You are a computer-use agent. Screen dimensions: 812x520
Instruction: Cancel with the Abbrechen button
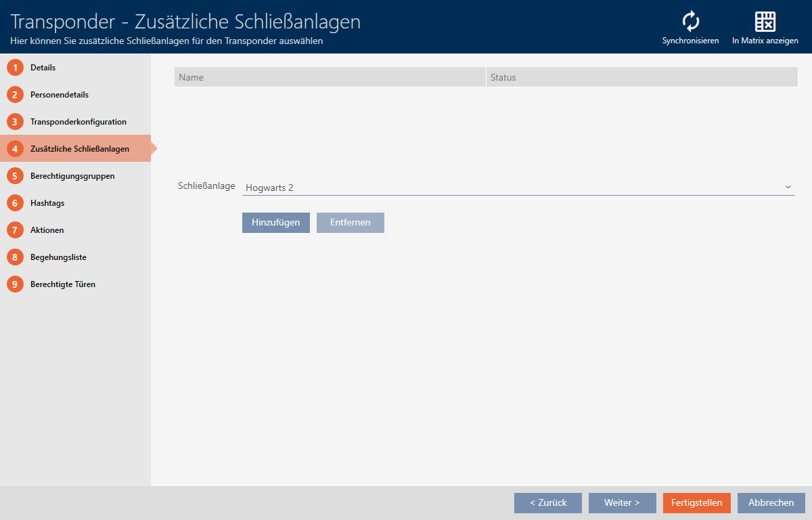tap(771, 503)
